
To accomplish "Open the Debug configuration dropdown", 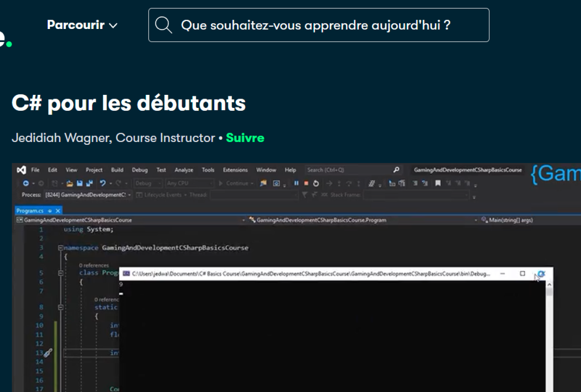I will pos(148,183).
